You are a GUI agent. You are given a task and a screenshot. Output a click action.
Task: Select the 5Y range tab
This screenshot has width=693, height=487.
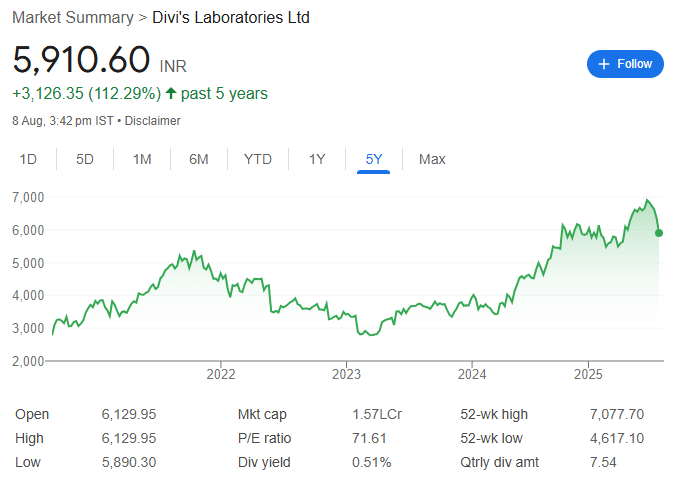[373, 159]
